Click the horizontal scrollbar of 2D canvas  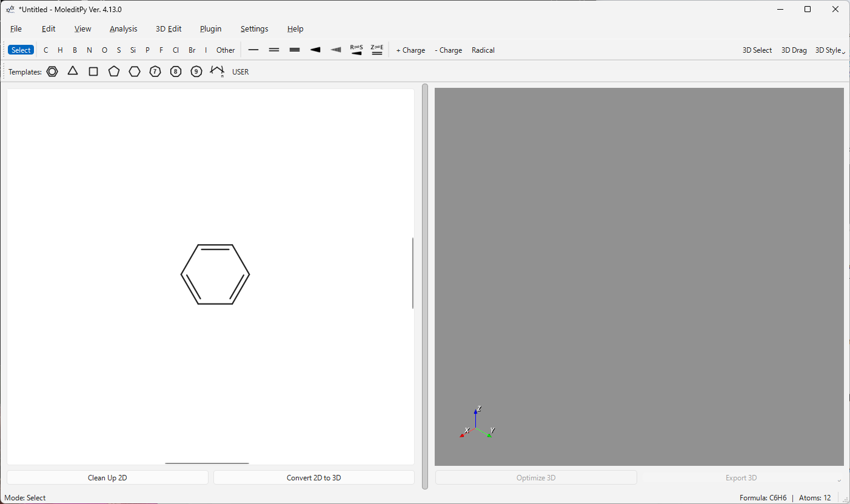(x=207, y=463)
